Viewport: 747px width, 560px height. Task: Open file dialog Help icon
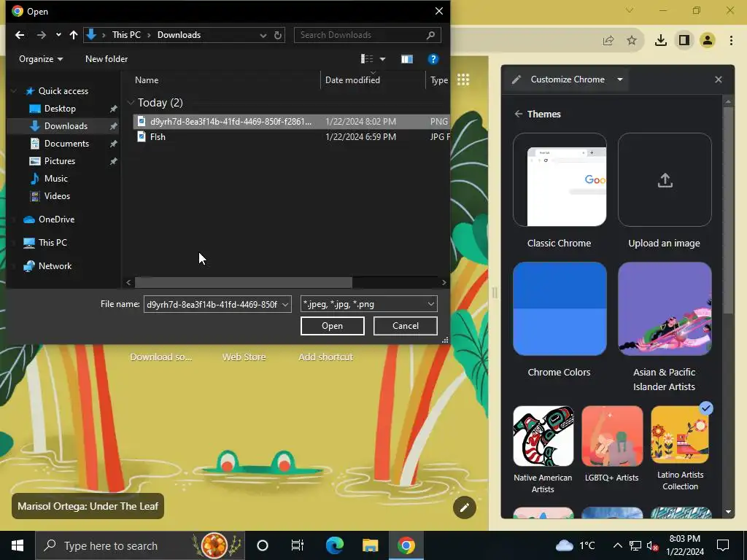click(433, 59)
